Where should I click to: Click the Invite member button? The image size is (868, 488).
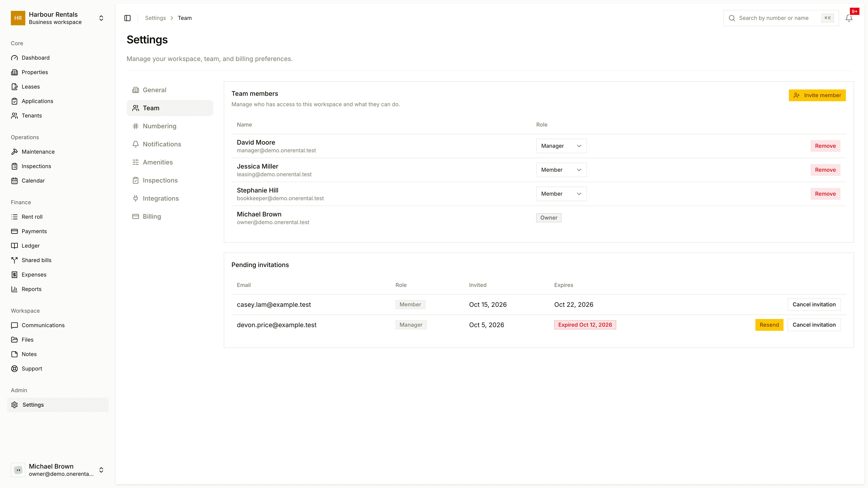817,95
